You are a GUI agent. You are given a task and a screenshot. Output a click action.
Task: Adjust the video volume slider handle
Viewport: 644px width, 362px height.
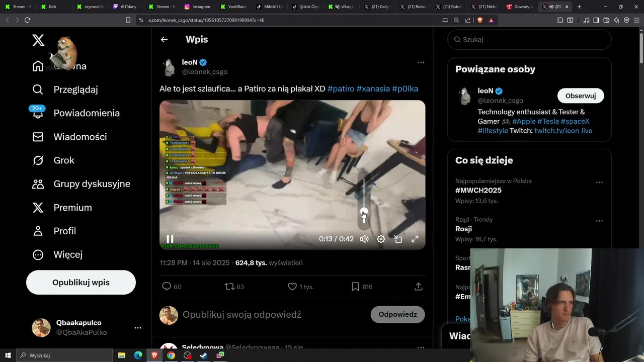click(364, 212)
